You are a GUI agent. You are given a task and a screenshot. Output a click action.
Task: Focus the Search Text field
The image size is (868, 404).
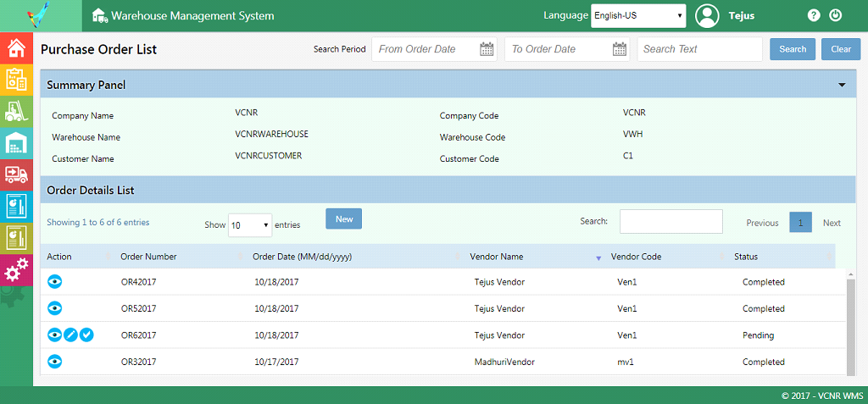click(699, 49)
